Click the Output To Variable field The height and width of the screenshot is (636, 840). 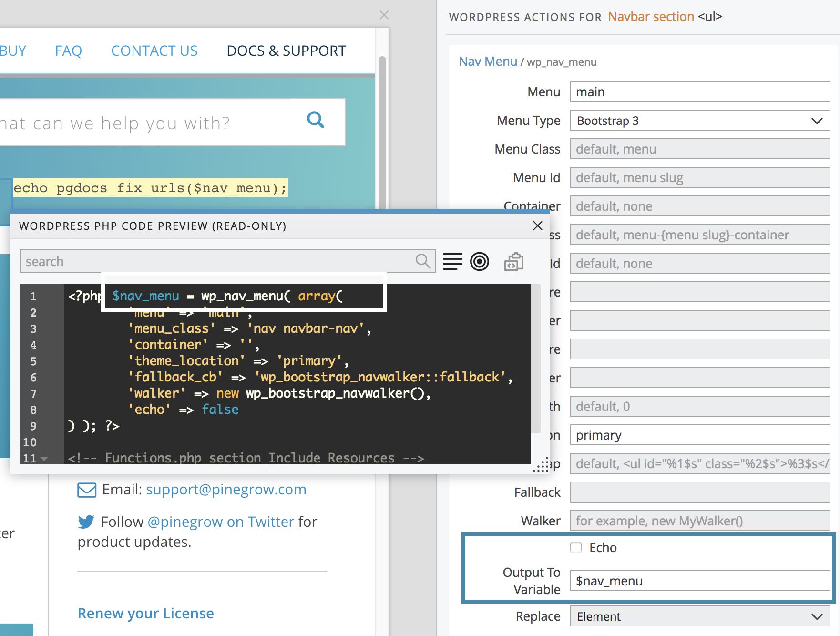click(700, 581)
